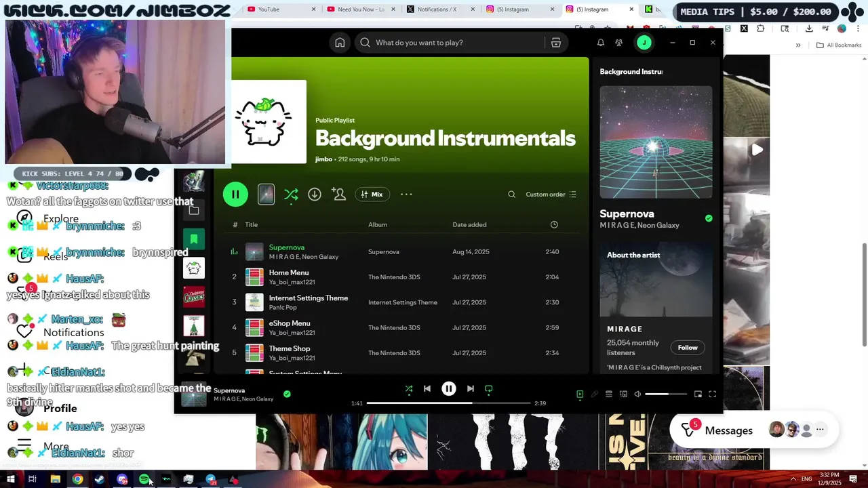Open the Windows Start button

point(11,479)
